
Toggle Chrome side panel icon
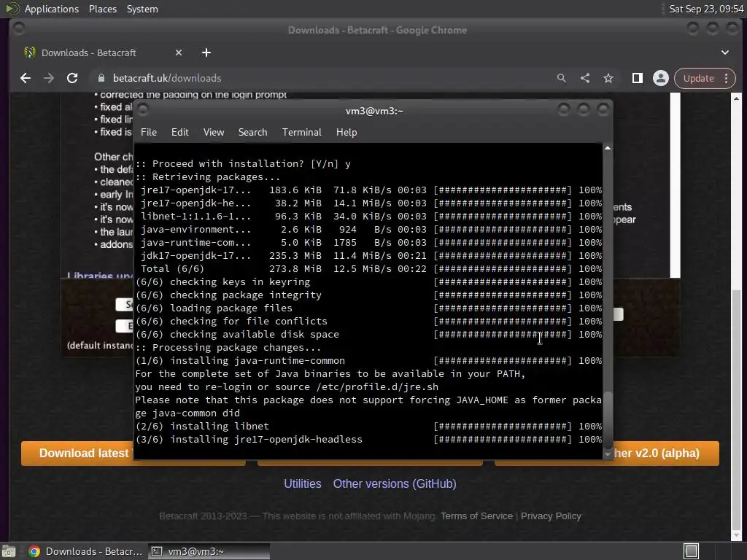pos(637,78)
